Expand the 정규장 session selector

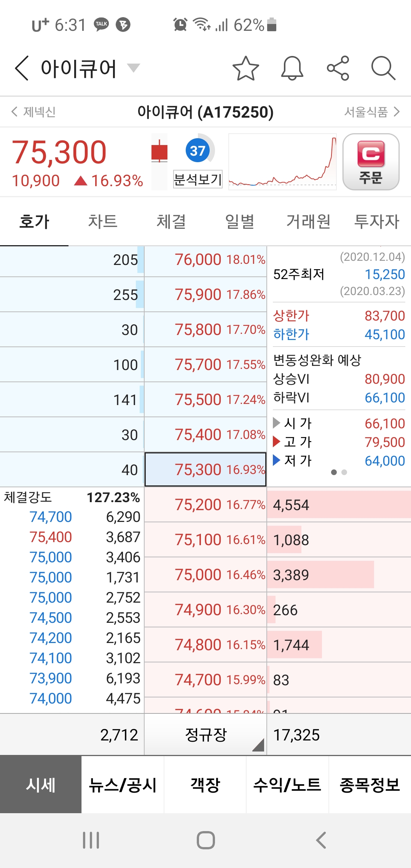click(205, 735)
